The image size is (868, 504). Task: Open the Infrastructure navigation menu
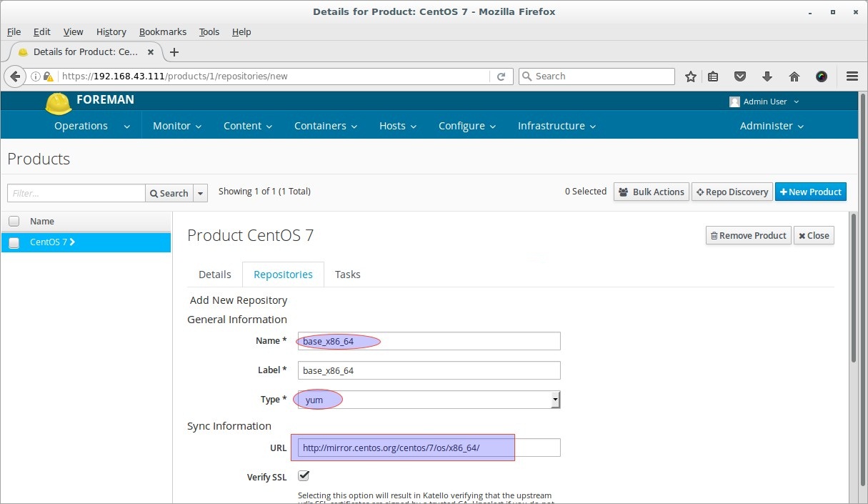pos(557,126)
